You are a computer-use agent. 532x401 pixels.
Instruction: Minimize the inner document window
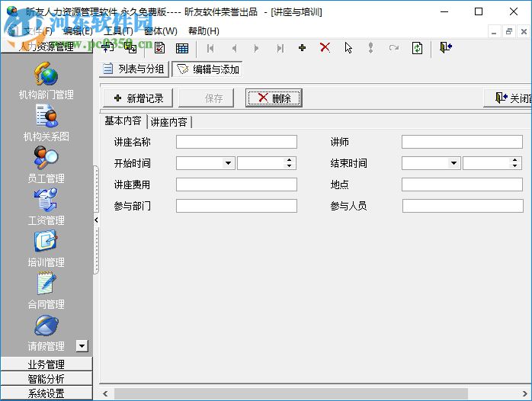click(x=494, y=31)
